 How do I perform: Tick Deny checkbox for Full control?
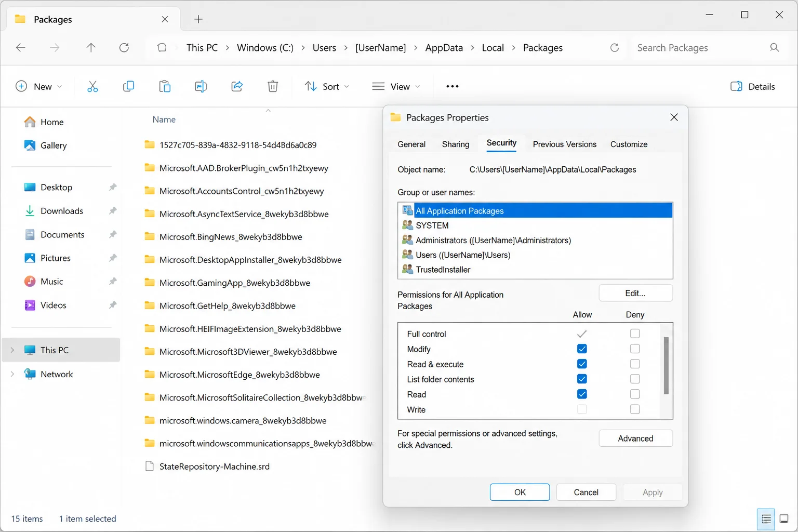[635, 334]
